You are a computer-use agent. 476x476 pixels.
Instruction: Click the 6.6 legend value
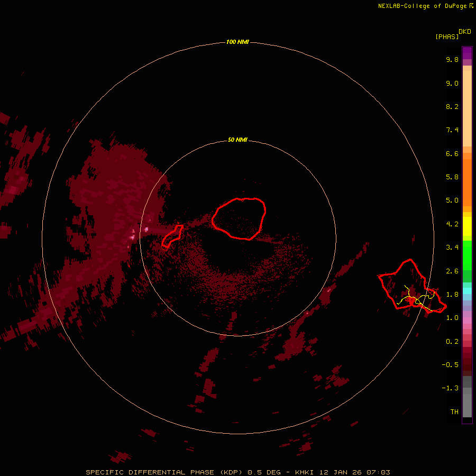452,153
